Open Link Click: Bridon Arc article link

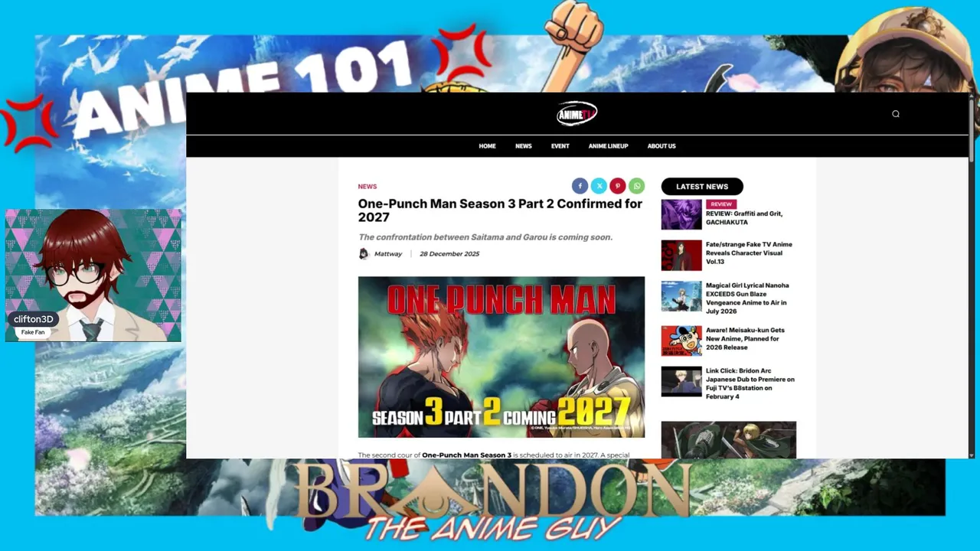coord(750,383)
